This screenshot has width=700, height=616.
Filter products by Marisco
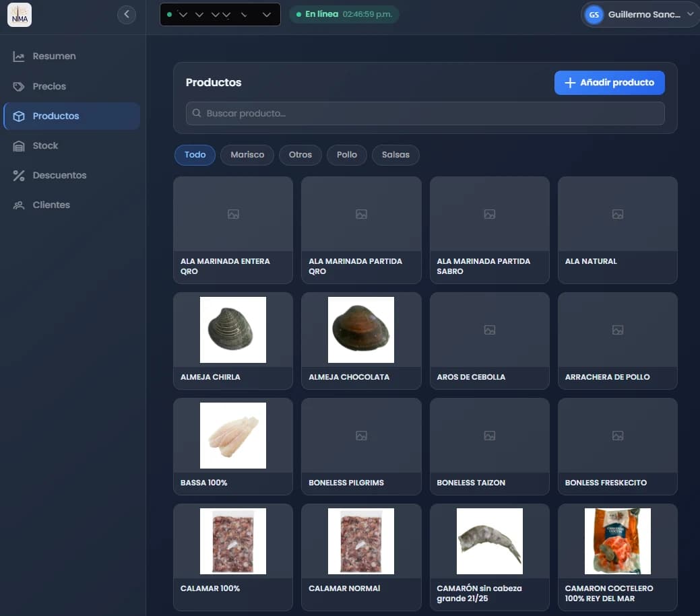coord(247,155)
